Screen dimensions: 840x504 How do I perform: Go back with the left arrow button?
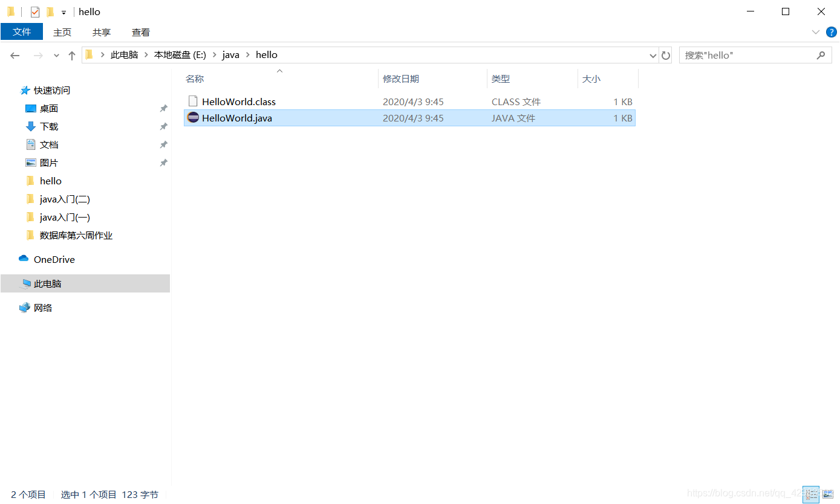(x=15, y=55)
